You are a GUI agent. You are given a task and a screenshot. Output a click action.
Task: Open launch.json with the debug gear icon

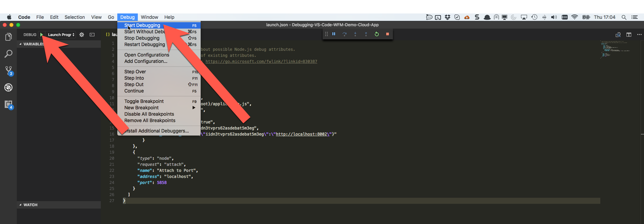(82, 35)
